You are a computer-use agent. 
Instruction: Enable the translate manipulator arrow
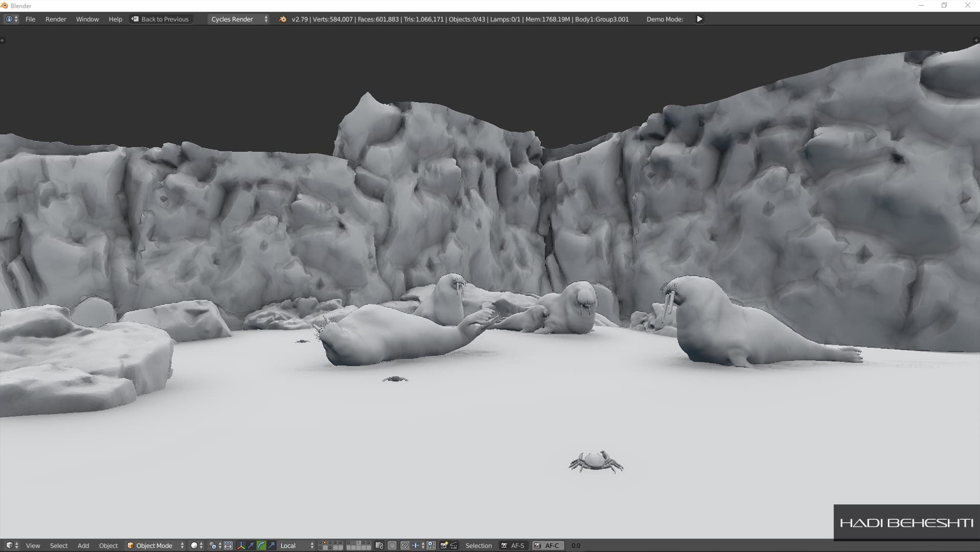(x=251, y=545)
